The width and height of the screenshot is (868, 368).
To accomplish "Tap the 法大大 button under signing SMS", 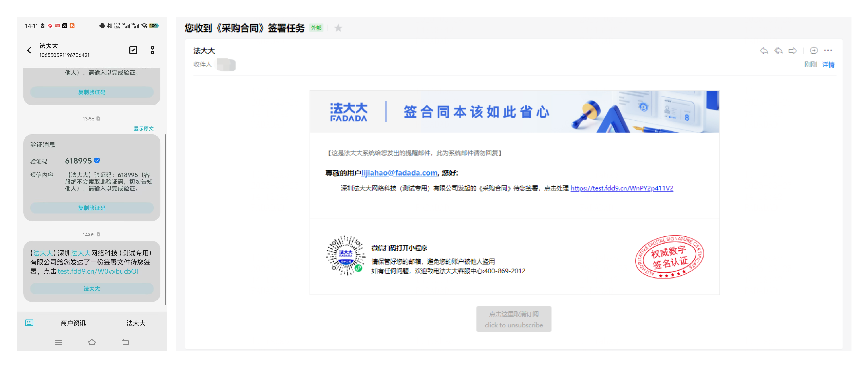I will (92, 288).
